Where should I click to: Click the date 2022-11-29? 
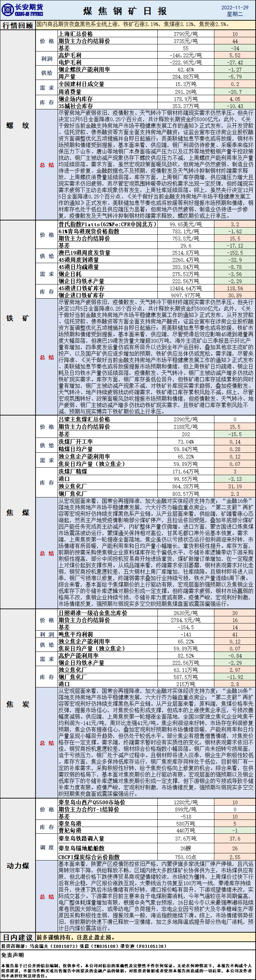click(235, 7)
